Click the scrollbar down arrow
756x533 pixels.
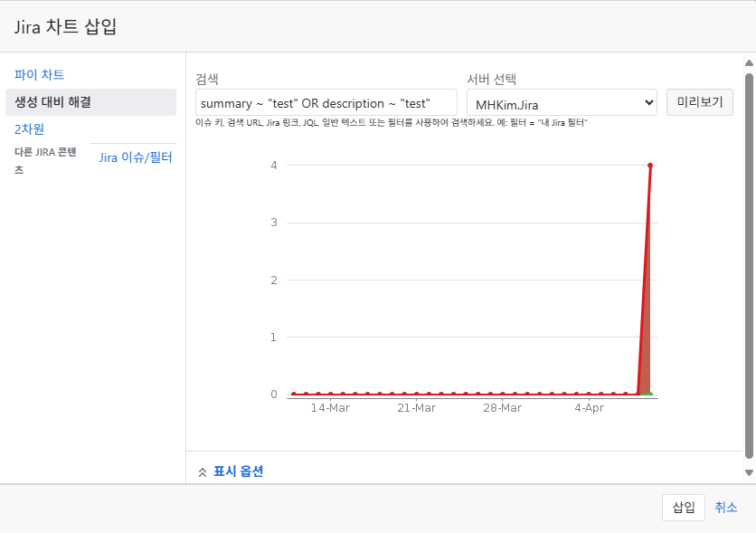click(x=749, y=472)
